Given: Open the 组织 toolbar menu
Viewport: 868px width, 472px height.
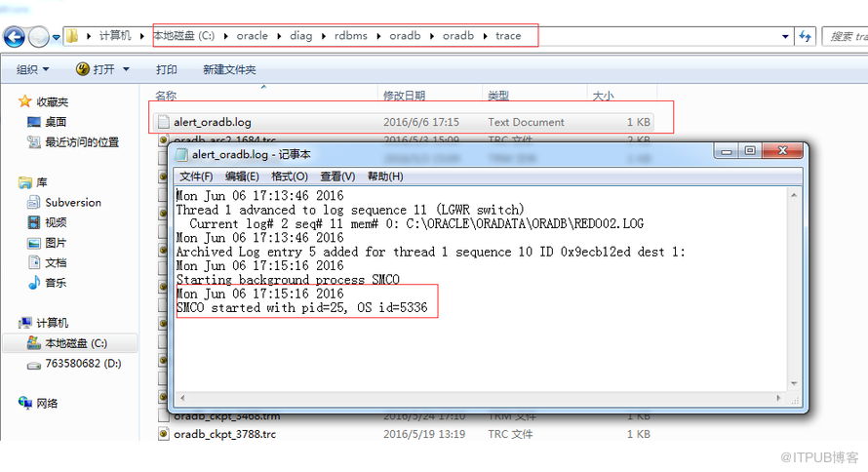Looking at the screenshot, I should tap(32, 69).
